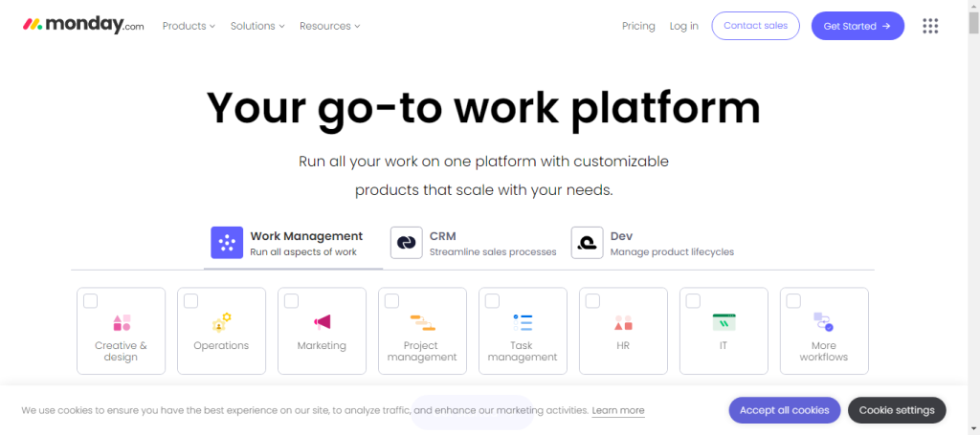Image resolution: width=980 pixels, height=435 pixels.
Task: Click the 'Your go-to work platform' heading
Action: pos(483,107)
